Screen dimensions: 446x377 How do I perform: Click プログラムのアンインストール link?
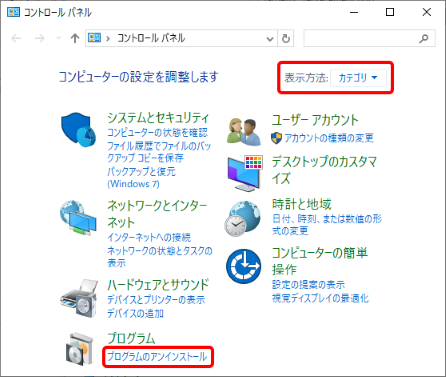(x=157, y=357)
